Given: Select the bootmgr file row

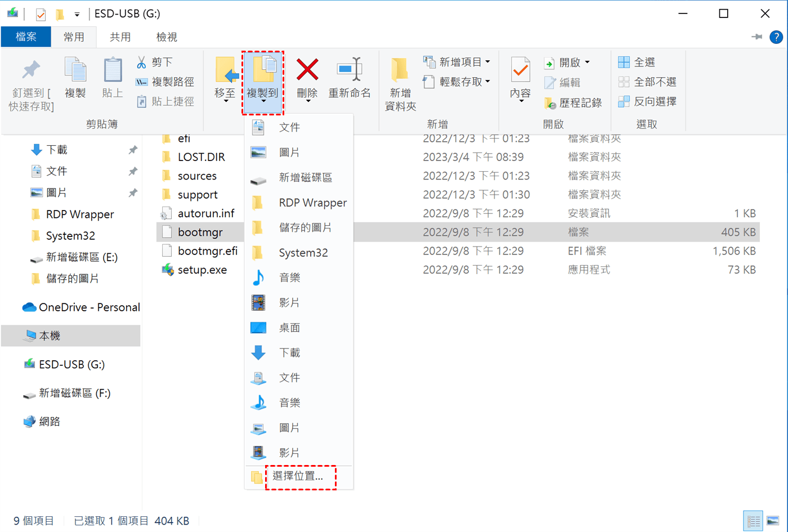Looking at the screenshot, I should click(x=458, y=232).
